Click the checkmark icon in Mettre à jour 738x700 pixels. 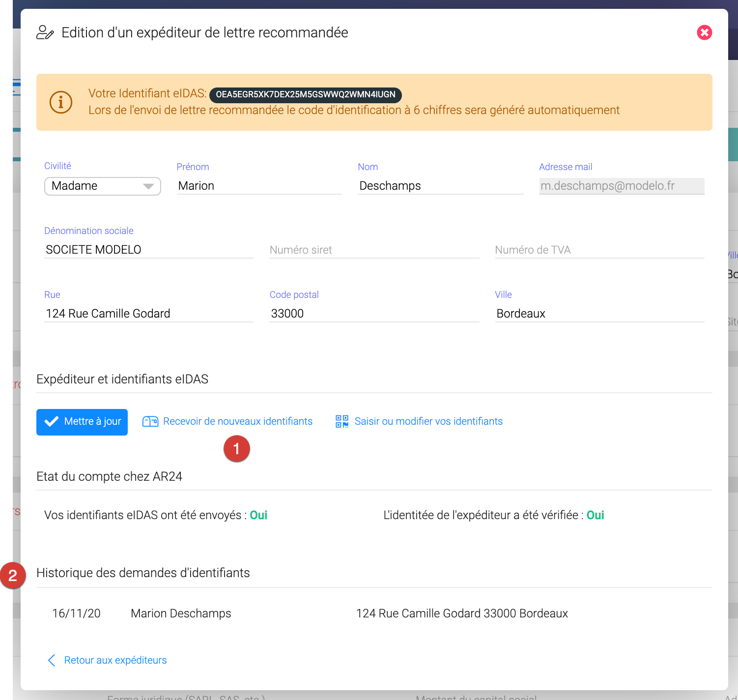click(52, 422)
